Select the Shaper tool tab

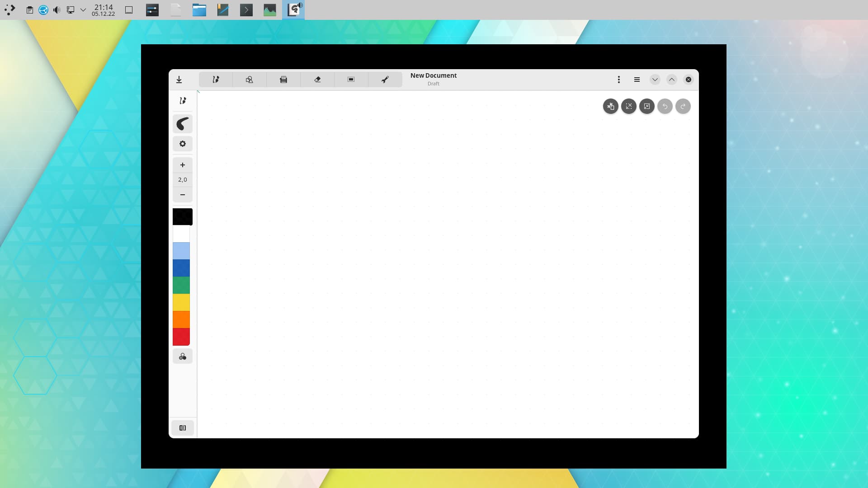(250, 80)
